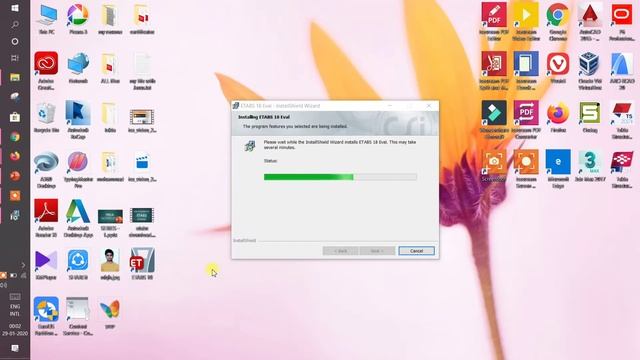Open the Picasa 3 shortcut
640x360 pixels.
(78, 19)
